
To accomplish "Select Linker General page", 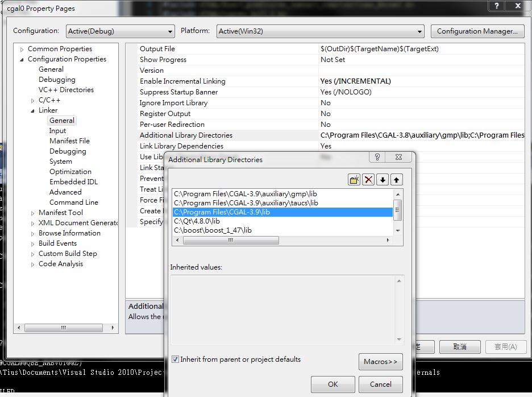I will (62, 121).
